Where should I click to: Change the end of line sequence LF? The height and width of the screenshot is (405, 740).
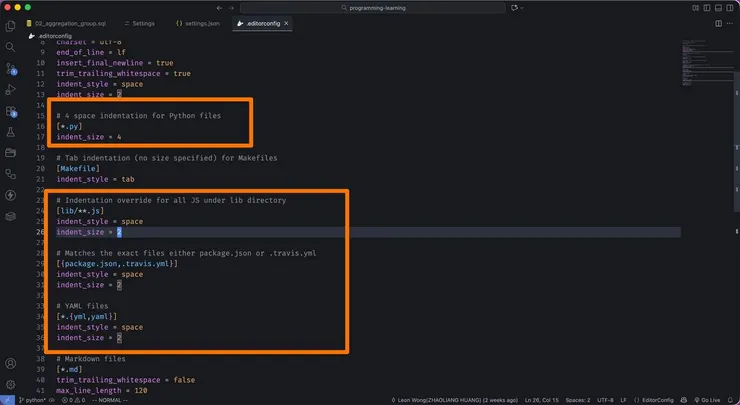[623, 400]
